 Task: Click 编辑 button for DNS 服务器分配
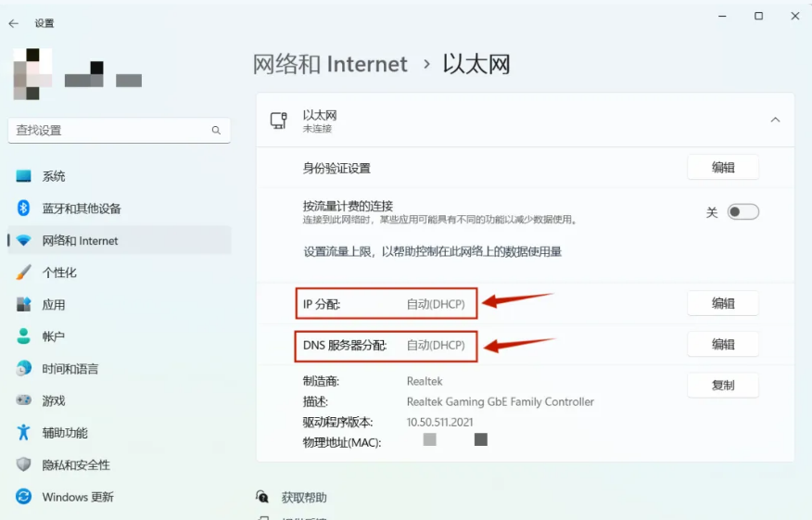(722, 344)
